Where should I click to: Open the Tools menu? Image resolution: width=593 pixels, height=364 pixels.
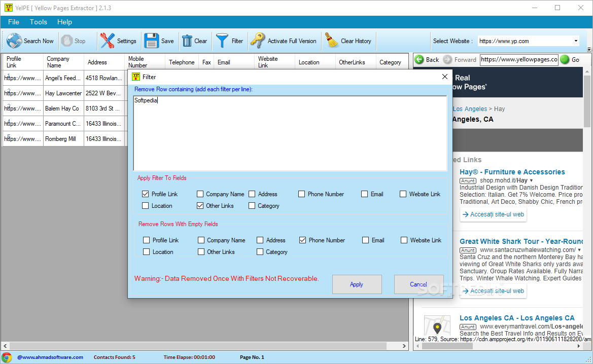tap(38, 22)
